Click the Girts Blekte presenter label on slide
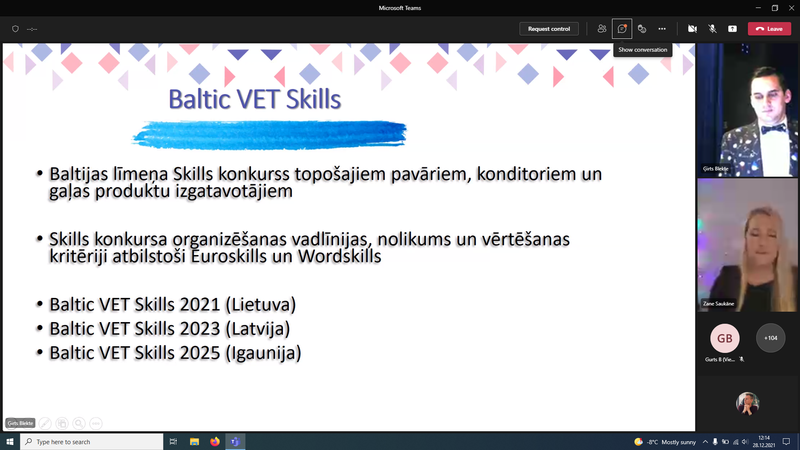Viewport: 800px width, 450px height. coord(20,423)
